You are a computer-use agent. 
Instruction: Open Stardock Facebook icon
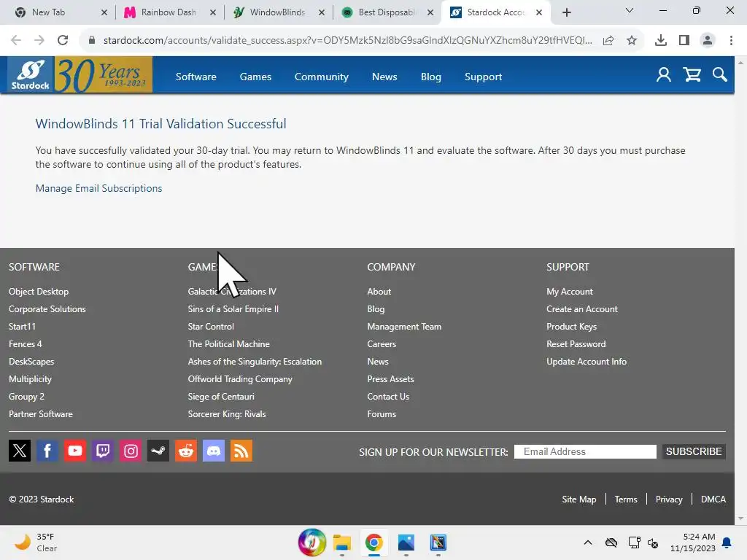tap(47, 451)
